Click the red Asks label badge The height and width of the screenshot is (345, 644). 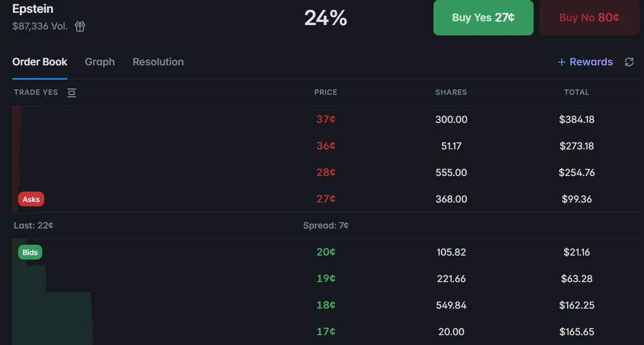31,199
